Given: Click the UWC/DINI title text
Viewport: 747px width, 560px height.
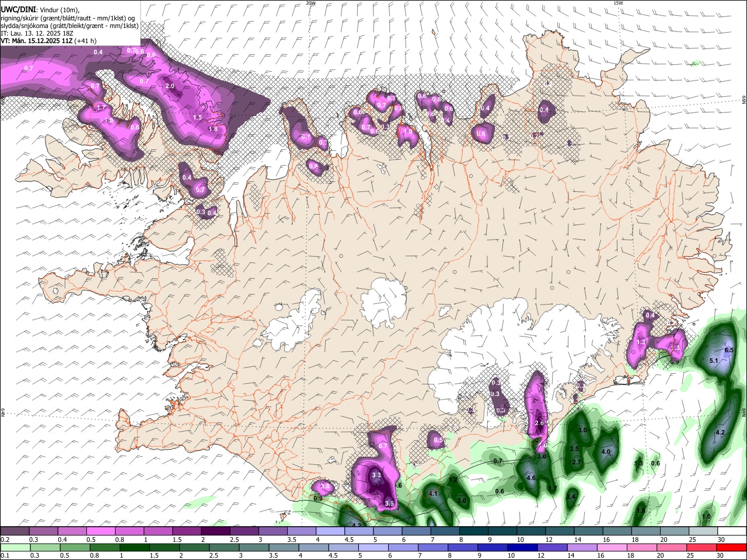Looking at the screenshot, I should 18,9.
